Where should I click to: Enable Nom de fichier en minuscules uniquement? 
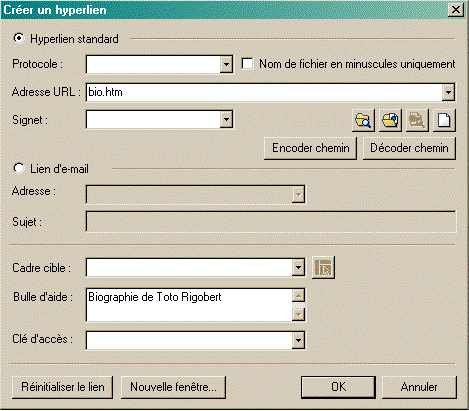(247, 64)
